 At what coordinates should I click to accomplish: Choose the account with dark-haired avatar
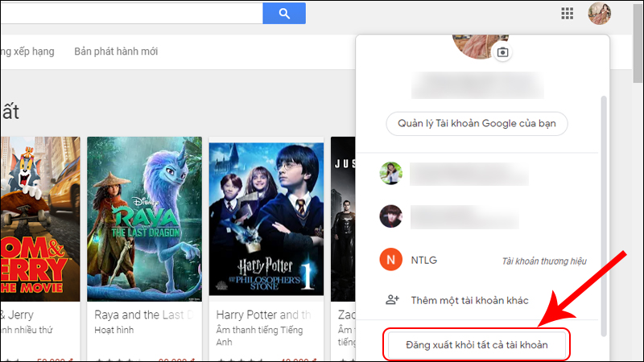pyautogui.click(x=390, y=216)
